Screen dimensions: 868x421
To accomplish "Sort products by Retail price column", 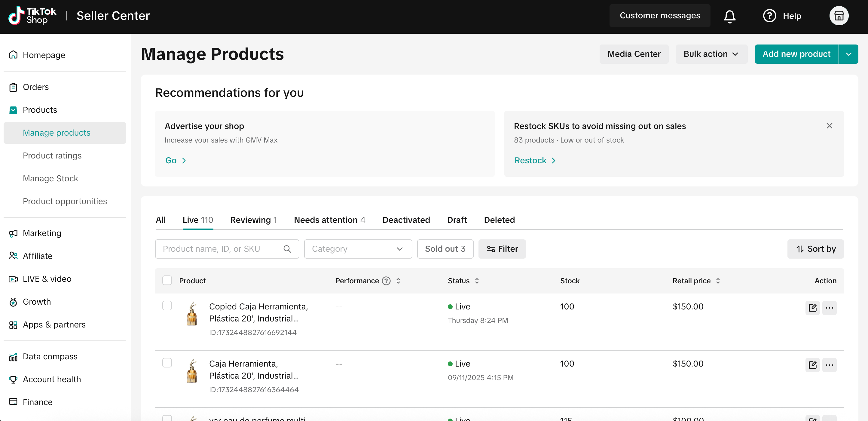I will [718, 281].
